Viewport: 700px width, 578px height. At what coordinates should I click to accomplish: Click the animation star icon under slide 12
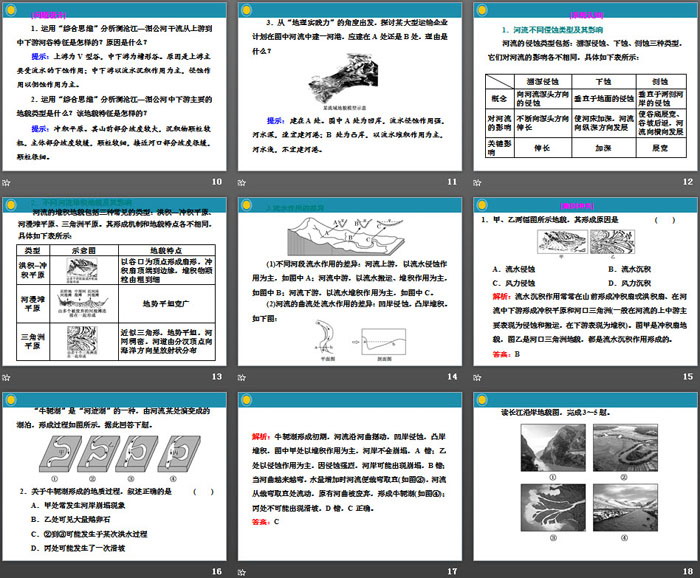[477, 182]
